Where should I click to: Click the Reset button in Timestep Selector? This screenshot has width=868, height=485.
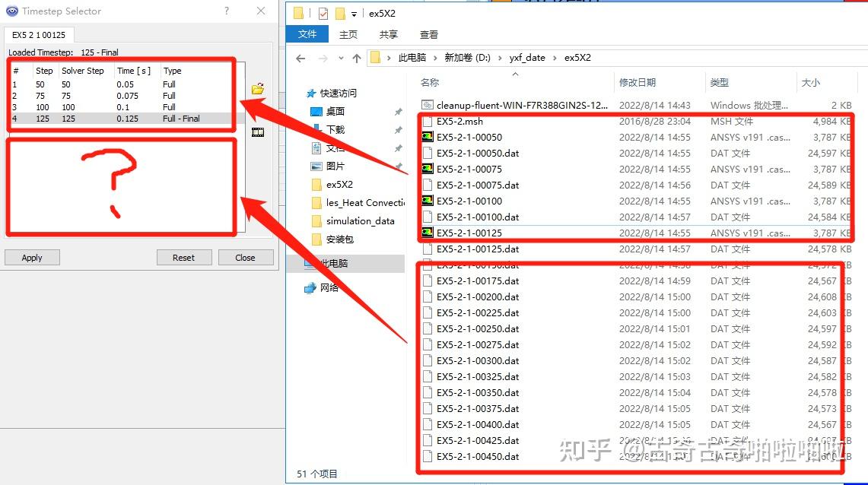[184, 257]
